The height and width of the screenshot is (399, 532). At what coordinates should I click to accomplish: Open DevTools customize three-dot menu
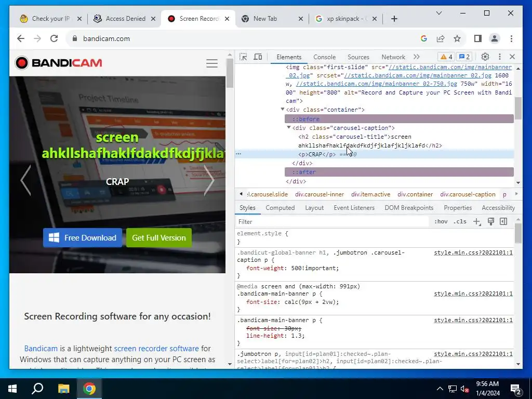click(x=499, y=57)
